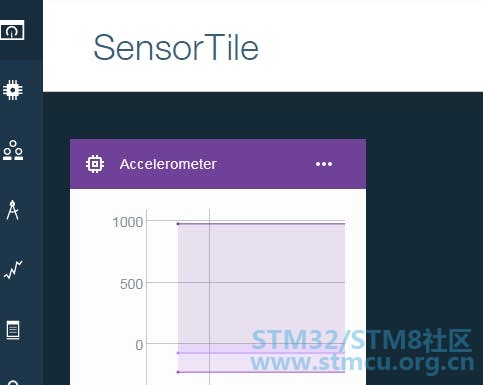Viewport: 483px width, 385px height.
Task: Click the purple Accelerometer header bar
Action: point(218,164)
